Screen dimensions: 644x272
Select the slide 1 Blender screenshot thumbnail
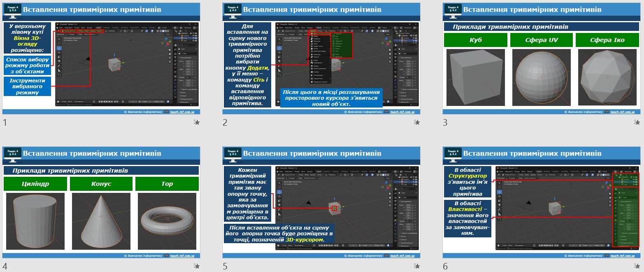[x=127, y=65]
